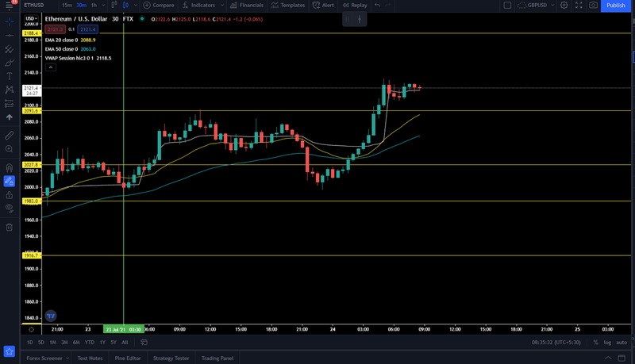
Task: Click the 2093.6 horizontal line price label
Action: click(31, 111)
